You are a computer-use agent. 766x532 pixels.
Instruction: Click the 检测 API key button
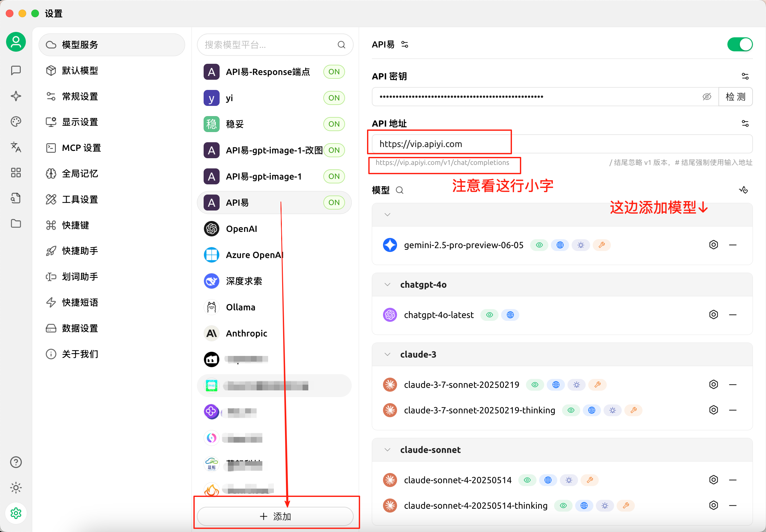[735, 97]
